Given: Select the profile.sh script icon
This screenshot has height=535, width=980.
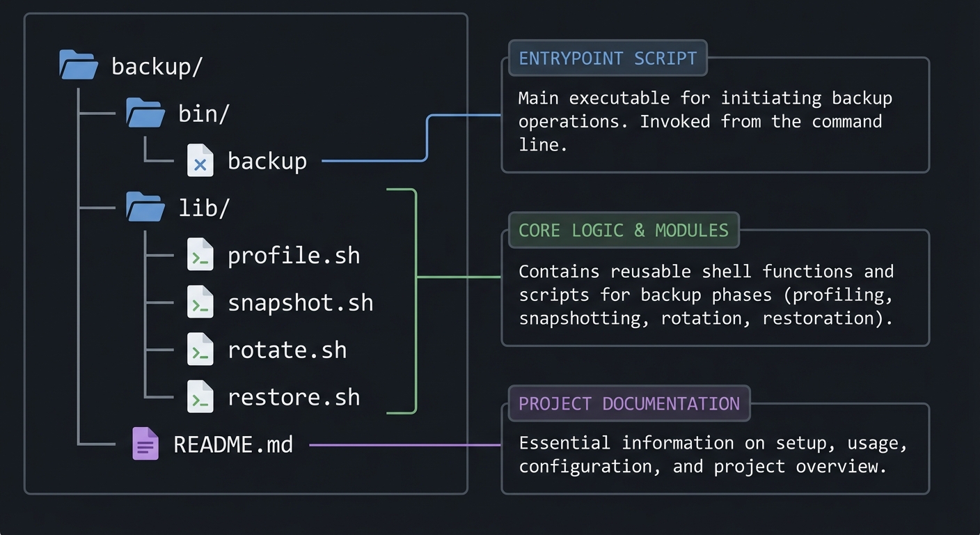Looking at the screenshot, I should (x=200, y=255).
